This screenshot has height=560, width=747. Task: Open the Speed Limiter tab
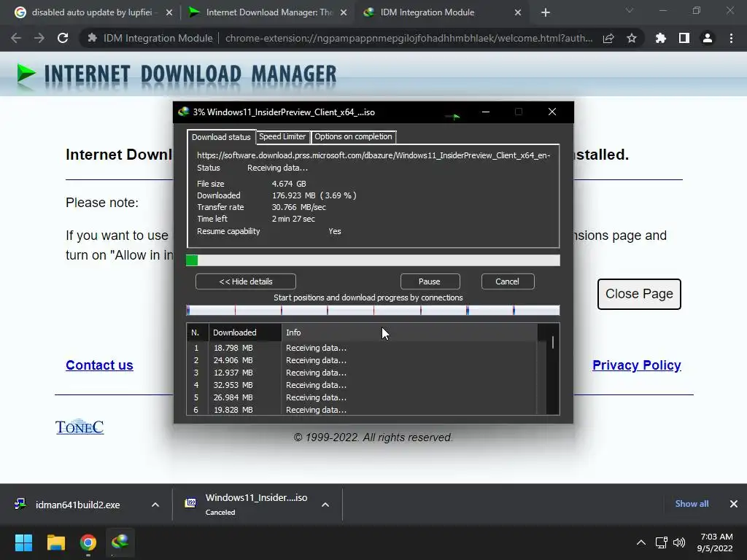point(282,136)
